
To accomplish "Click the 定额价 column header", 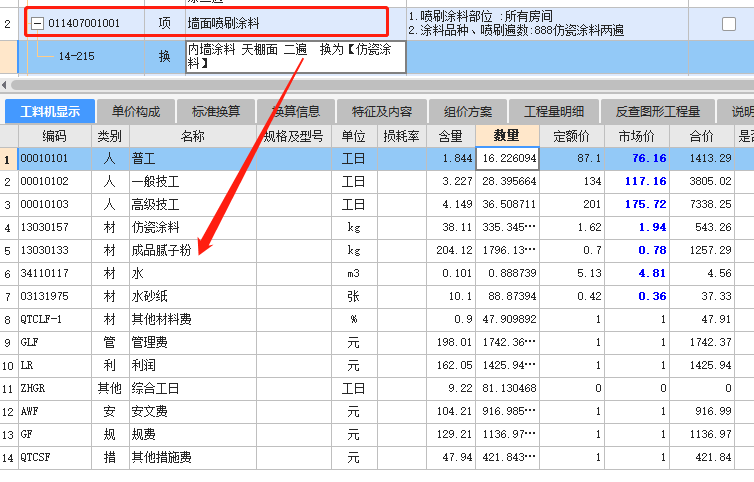I will (x=571, y=136).
